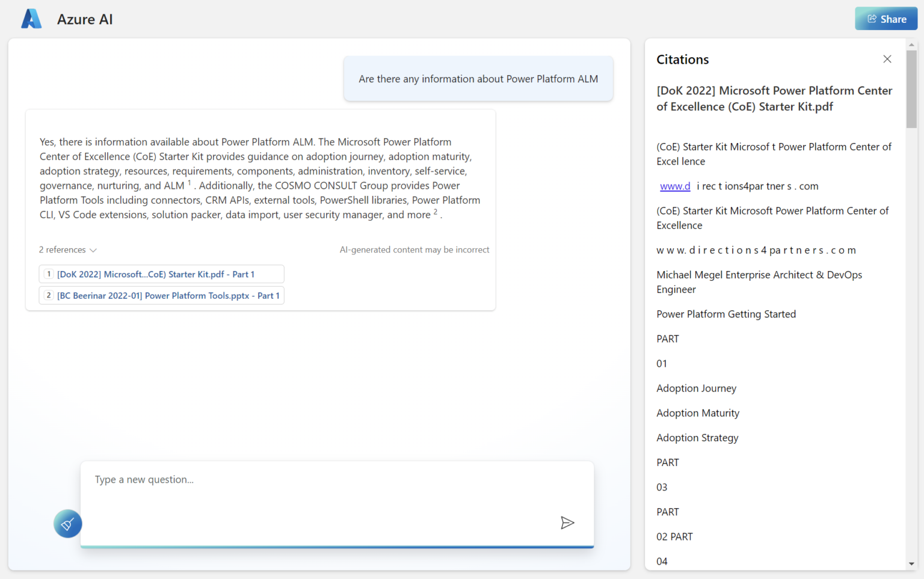Click superscript citation 1 after ALM
The image size is (924, 579).
pyautogui.click(x=190, y=182)
